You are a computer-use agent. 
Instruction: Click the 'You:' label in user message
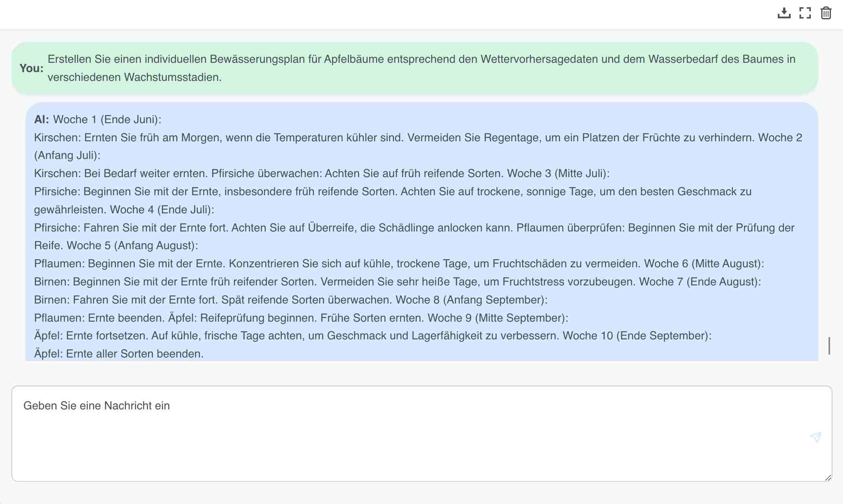[x=31, y=68]
